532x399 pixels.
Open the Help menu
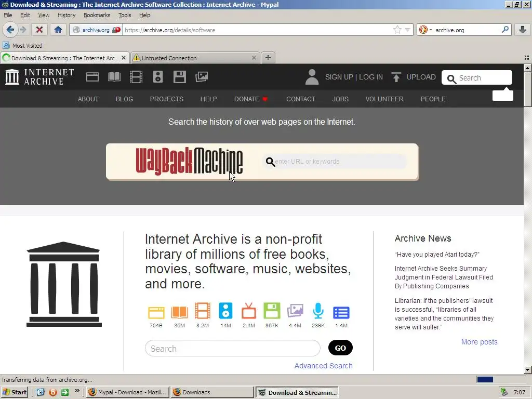pyautogui.click(x=144, y=15)
